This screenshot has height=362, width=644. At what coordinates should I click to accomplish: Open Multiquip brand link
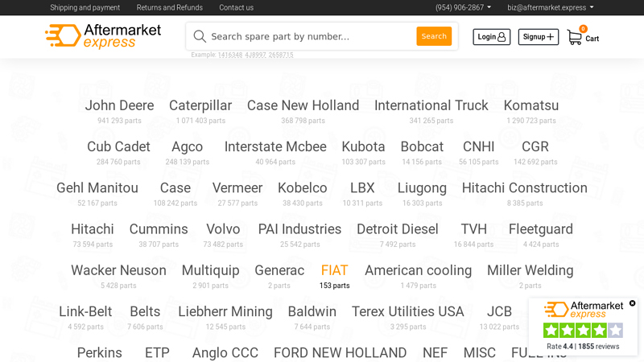(x=210, y=270)
